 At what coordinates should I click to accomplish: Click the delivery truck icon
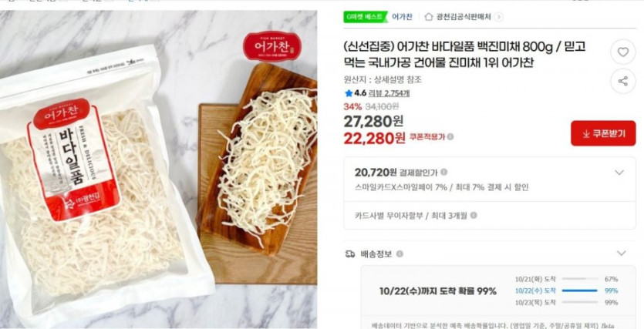coord(350,254)
